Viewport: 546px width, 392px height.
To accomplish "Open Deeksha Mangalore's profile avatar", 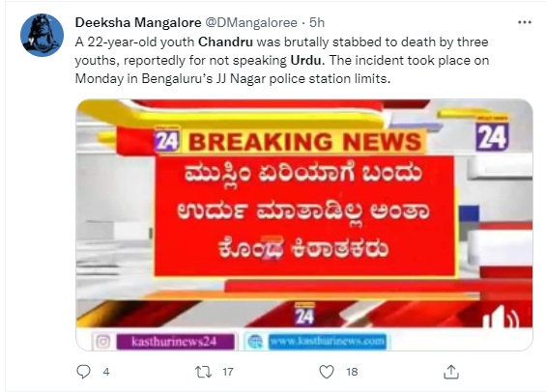I will coord(43,35).
